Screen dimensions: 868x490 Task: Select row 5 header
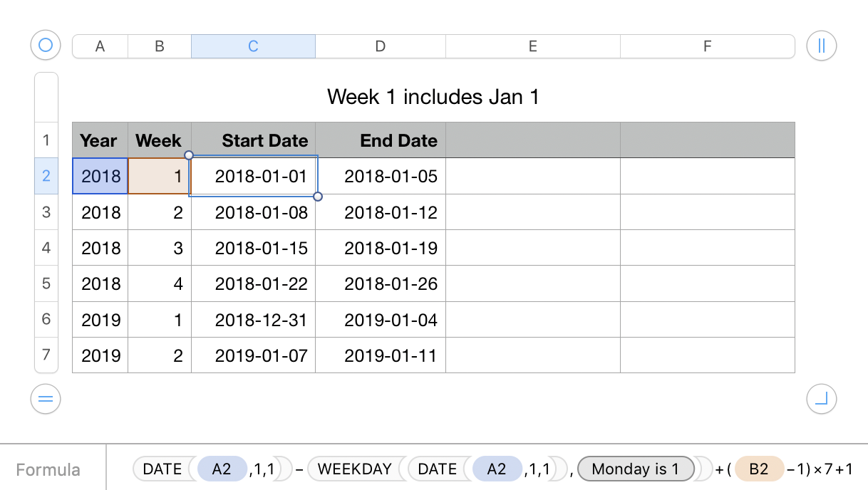[46, 283]
